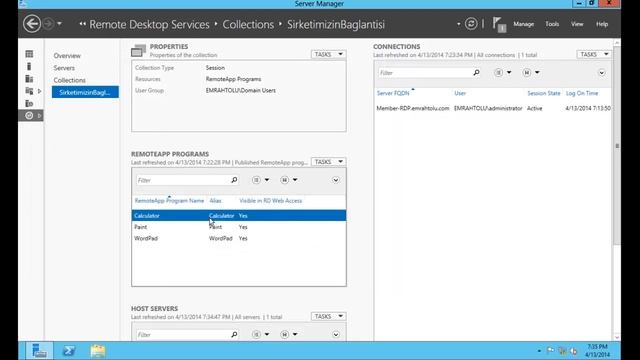Click the RemoteApp Programs filter box
Viewport: 640px width, 360px height.
pyautogui.click(x=183, y=180)
